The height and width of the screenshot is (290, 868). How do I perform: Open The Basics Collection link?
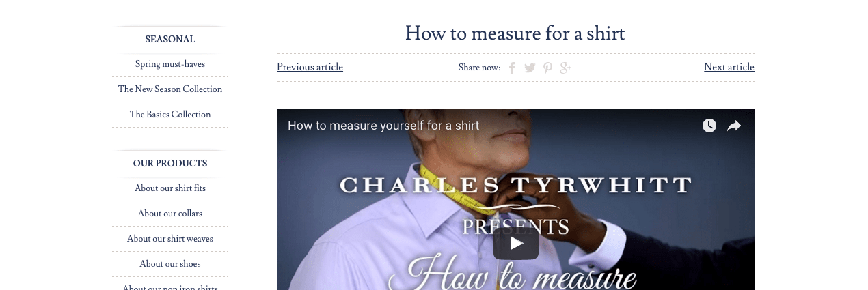coord(170,115)
